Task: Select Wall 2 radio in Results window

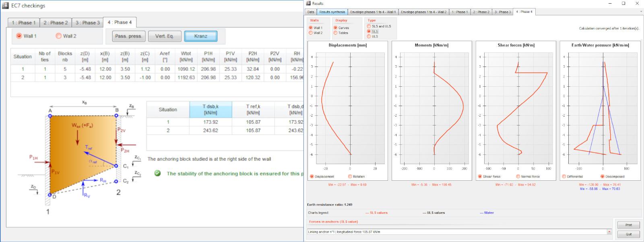Action: 311,33
